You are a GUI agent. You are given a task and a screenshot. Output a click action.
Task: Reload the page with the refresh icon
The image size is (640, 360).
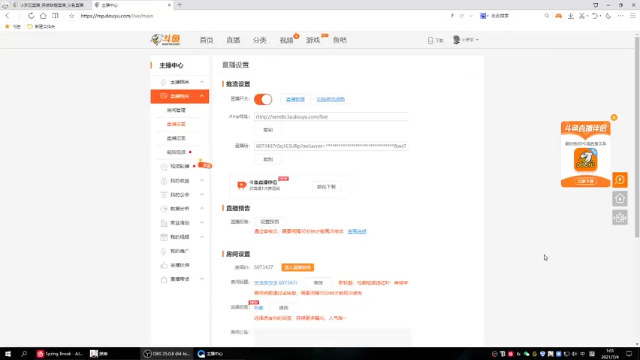tap(31, 16)
